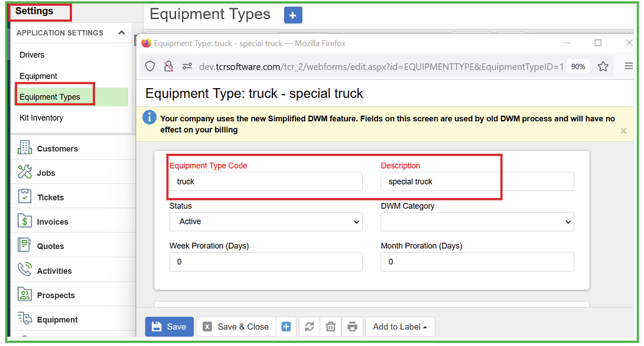644x346 pixels.
Task: Click the blue Save button
Action: tap(169, 326)
